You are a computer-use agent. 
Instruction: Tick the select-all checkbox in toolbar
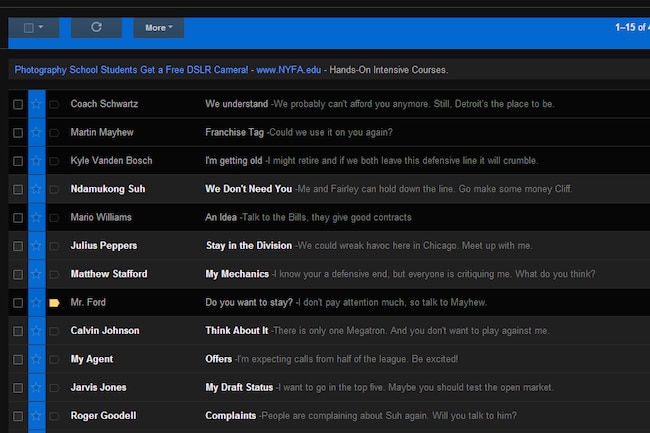(x=29, y=28)
